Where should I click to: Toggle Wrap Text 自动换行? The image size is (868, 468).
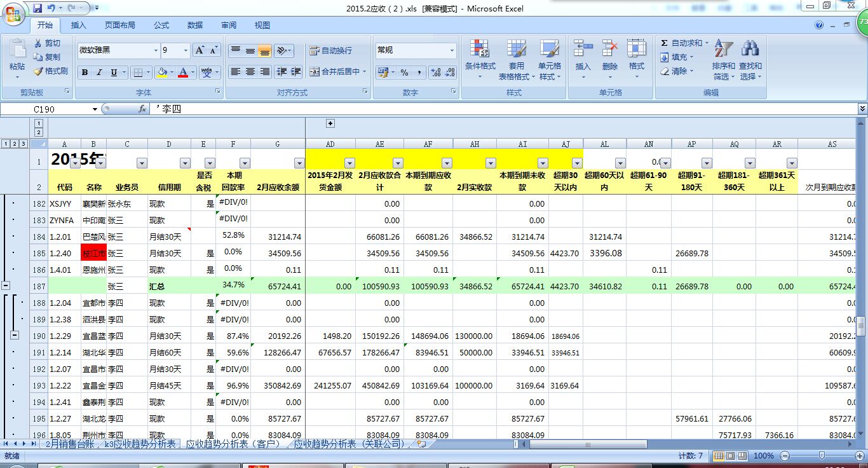click(x=330, y=51)
